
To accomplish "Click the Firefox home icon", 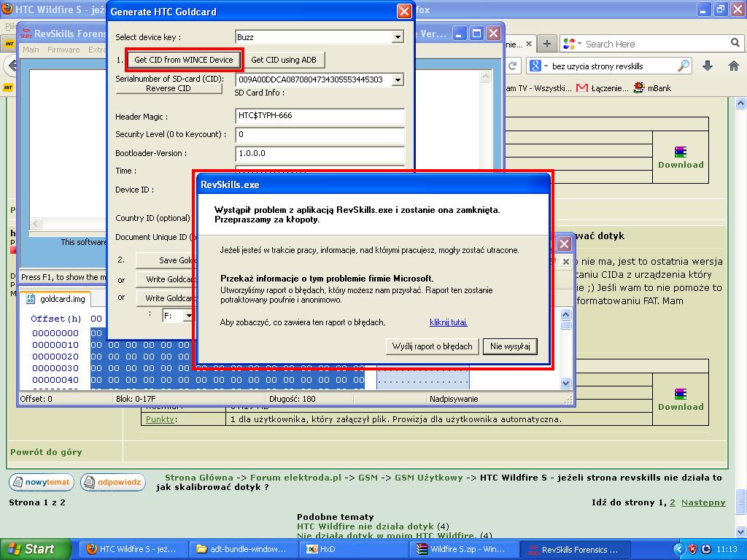I will [734, 66].
